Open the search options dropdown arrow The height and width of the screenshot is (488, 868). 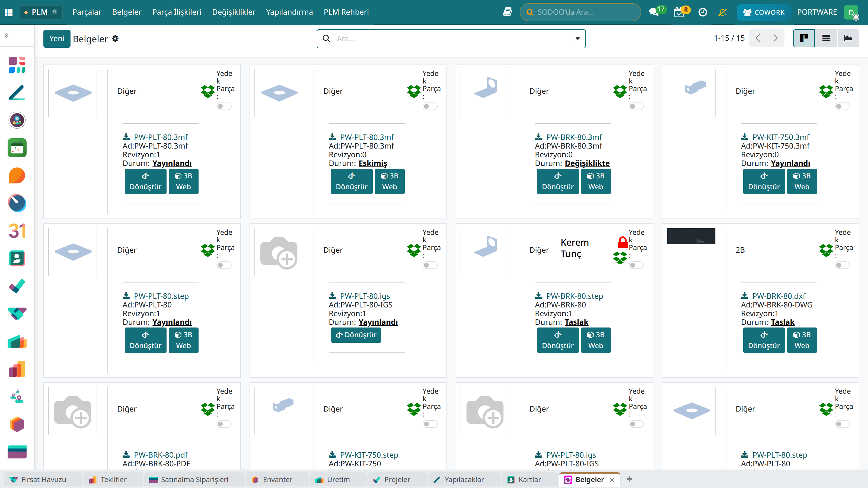pos(577,39)
